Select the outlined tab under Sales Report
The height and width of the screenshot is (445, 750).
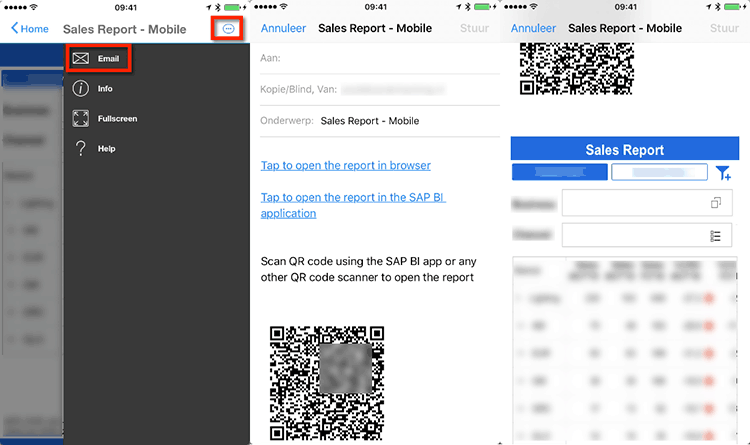pyautogui.click(x=659, y=172)
